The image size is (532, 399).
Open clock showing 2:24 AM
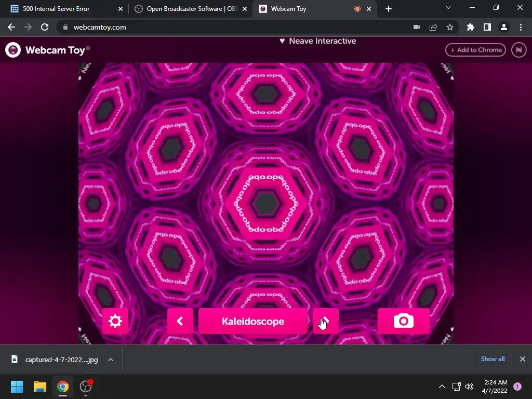(495, 387)
